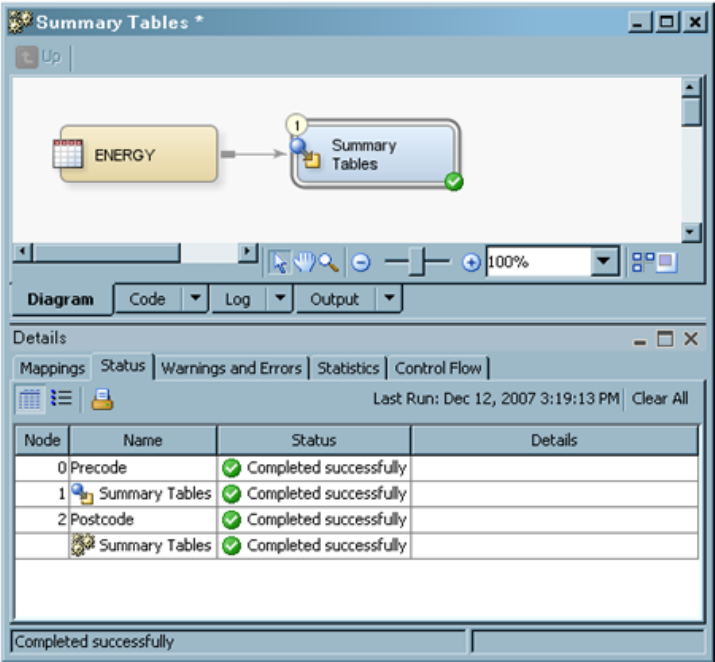Choose the pointer selection tool

[x=279, y=262]
